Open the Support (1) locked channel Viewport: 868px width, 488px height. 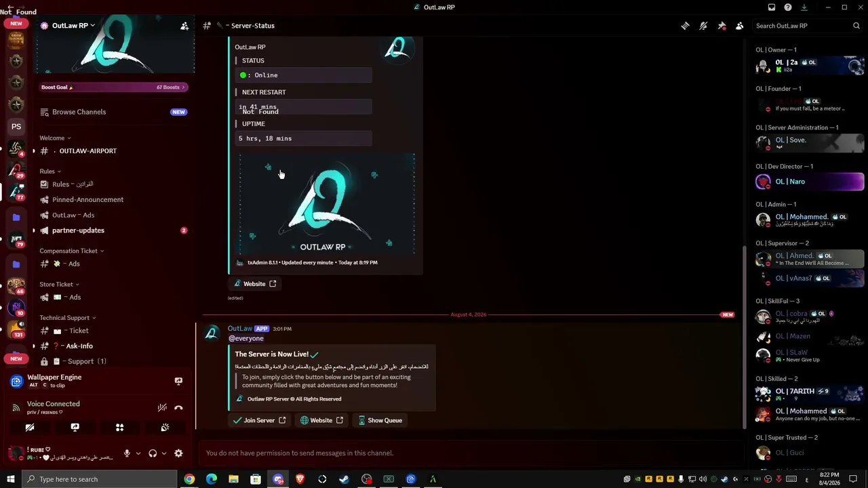pyautogui.click(x=113, y=361)
